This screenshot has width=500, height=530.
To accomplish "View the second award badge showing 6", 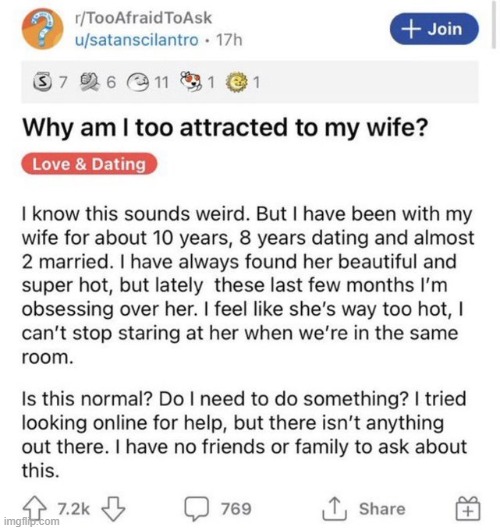I will point(90,82).
